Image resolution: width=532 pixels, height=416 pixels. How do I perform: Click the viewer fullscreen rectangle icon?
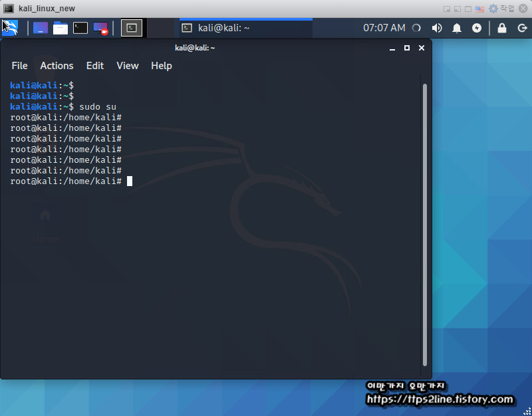pos(468,9)
